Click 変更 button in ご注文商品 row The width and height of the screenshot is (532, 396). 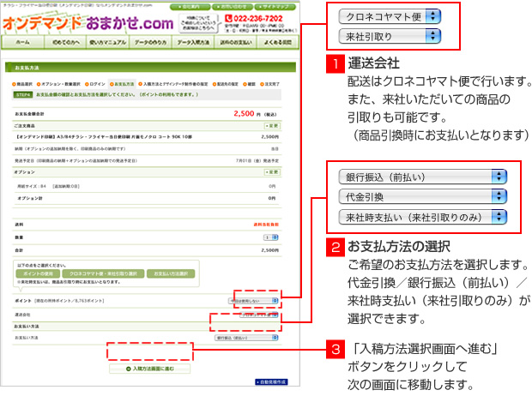pyautogui.click(x=273, y=126)
